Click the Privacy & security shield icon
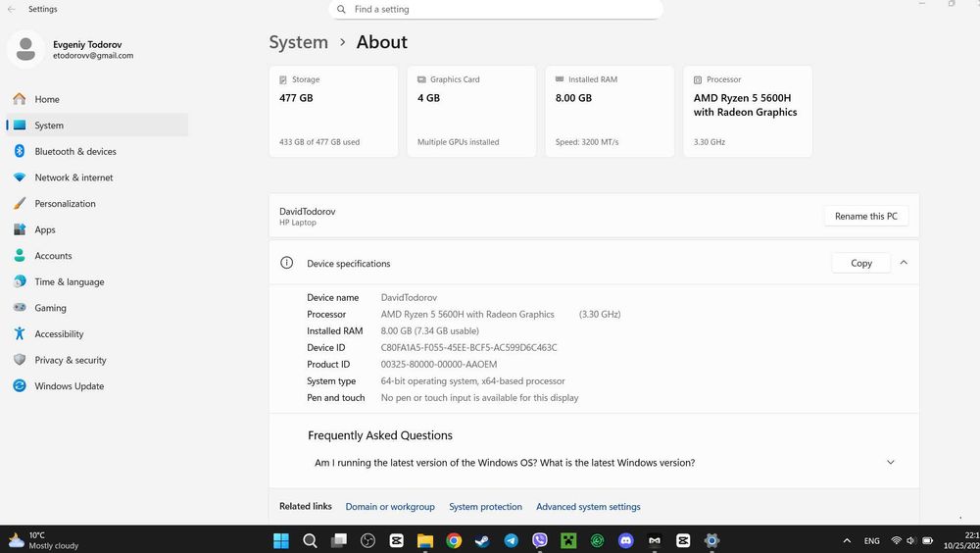 coord(20,360)
